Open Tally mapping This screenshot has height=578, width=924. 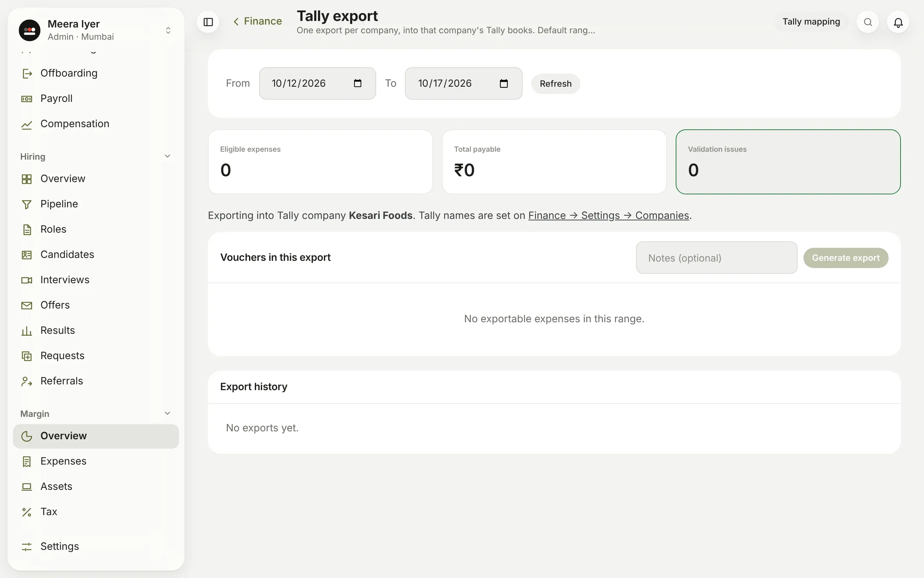pos(811,22)
